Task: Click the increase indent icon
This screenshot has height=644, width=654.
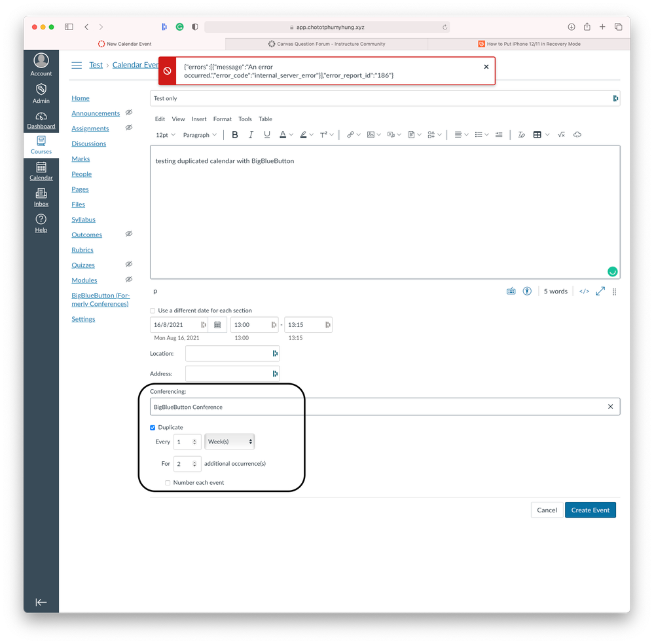Action: [499, 135]
